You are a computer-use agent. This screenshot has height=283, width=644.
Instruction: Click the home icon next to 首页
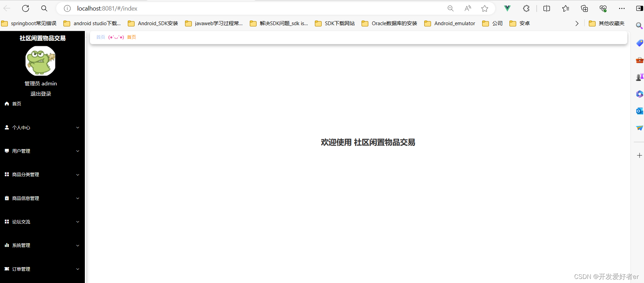(7, 104)
